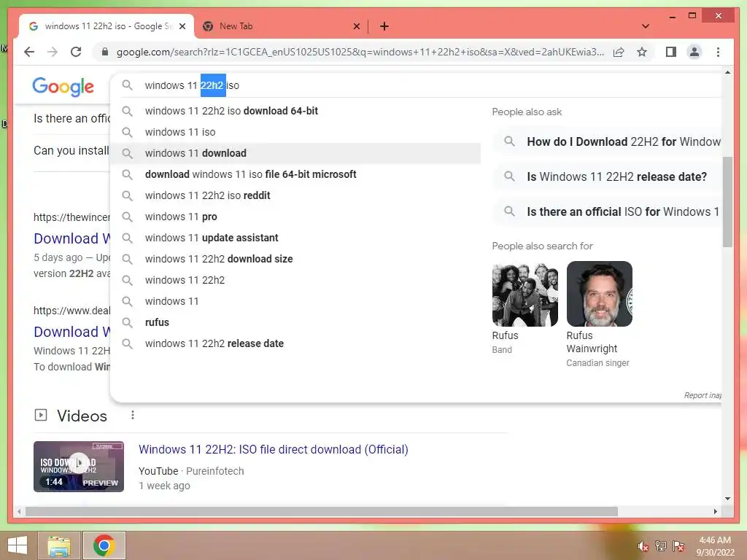Choose suggestion 'windows 11 22h2 iso download 64-bit'
The image size is (747, 560).
295,111
